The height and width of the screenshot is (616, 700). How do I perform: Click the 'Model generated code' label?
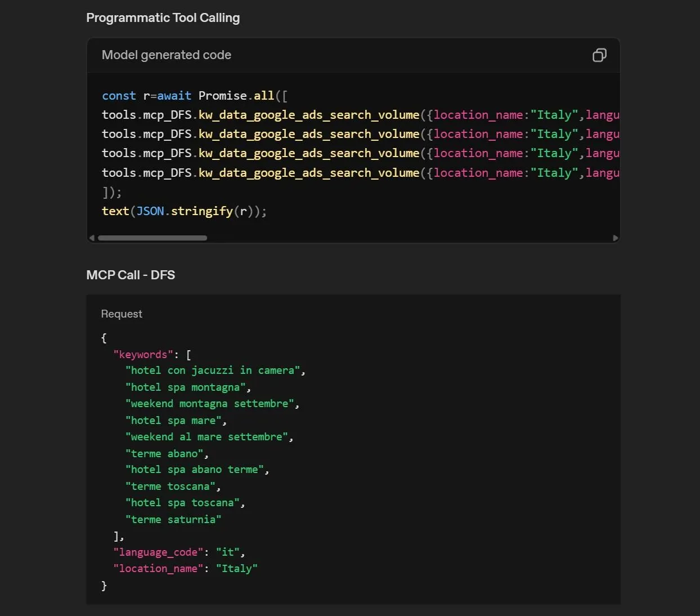tap(167, 55)
